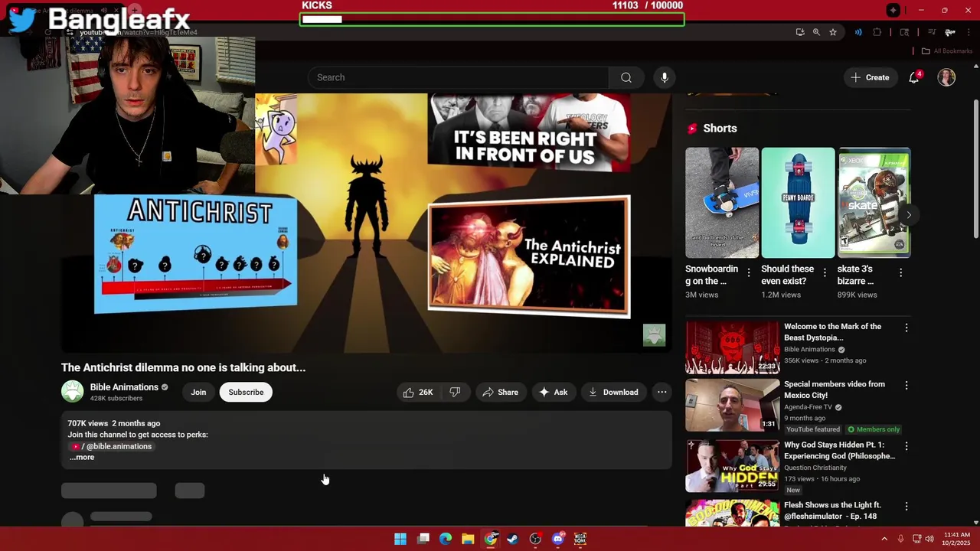Viewport: 980px width, 551px height.
Task: Open 'Special members video from Mexico City!' title
Action: [x=834, y=390]
